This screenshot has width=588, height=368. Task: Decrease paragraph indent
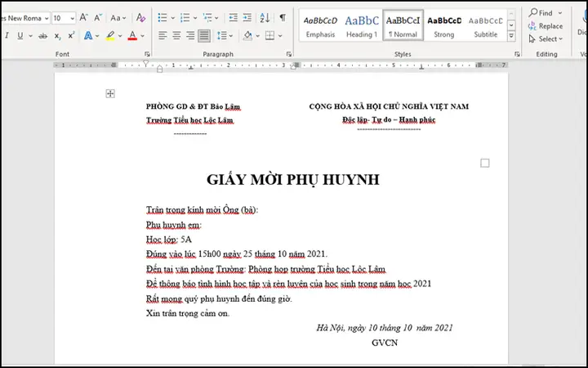click(234, 18)
